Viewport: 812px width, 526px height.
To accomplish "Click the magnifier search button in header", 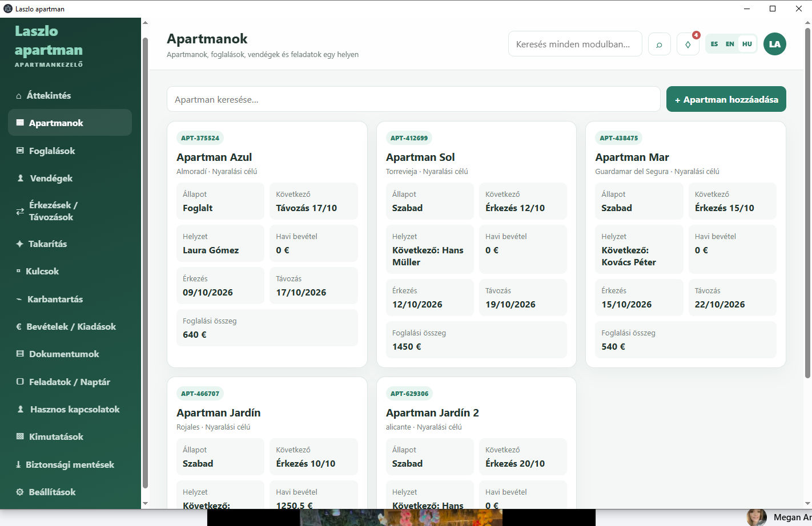I will click(660, 44).
